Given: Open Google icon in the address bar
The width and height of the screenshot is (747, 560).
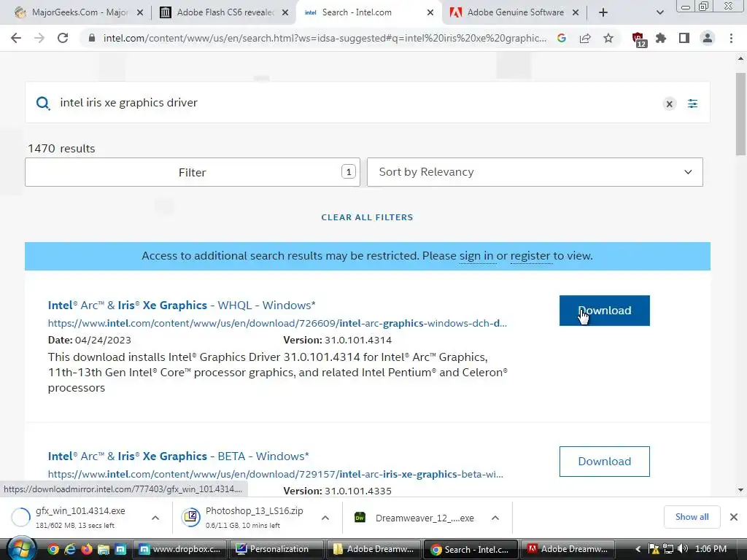Looking at the screenshot, I should tap(562, 38).
